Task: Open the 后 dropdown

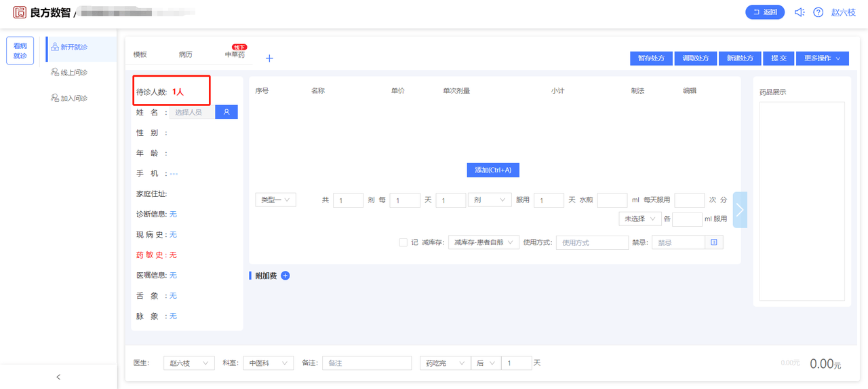Action: click(x=486, y=363)
